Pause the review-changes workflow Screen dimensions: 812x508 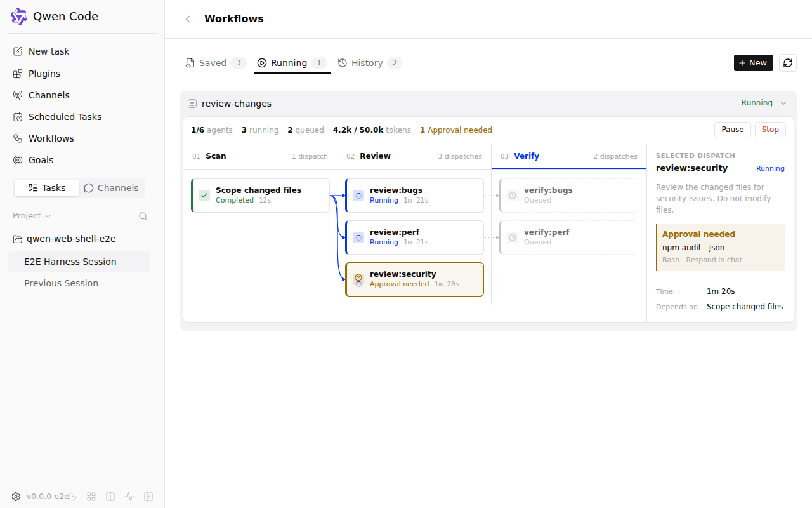click(x=733, y=130)
